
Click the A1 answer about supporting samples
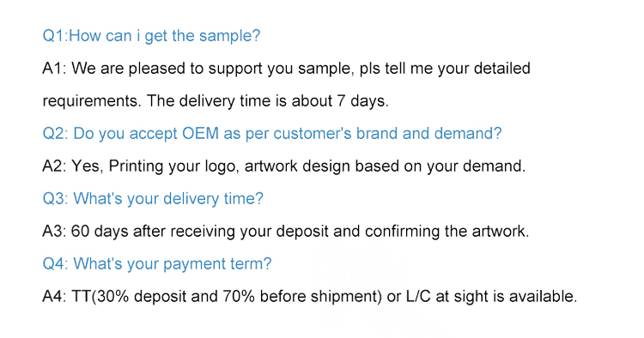pyautogui.click(x=287, y=69)
